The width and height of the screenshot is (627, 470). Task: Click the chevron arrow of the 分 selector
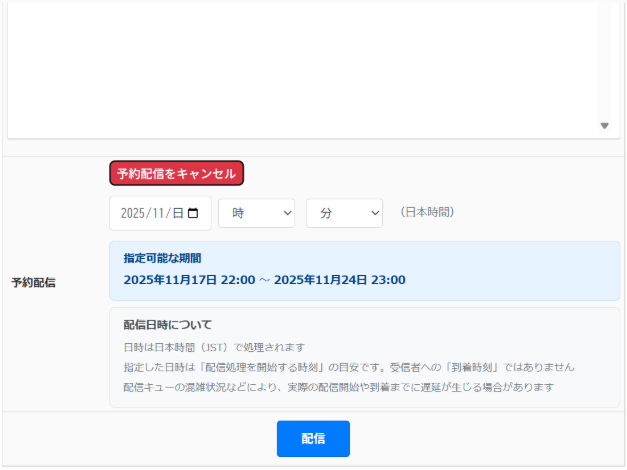pyautogui.click(x=375, y=213)
